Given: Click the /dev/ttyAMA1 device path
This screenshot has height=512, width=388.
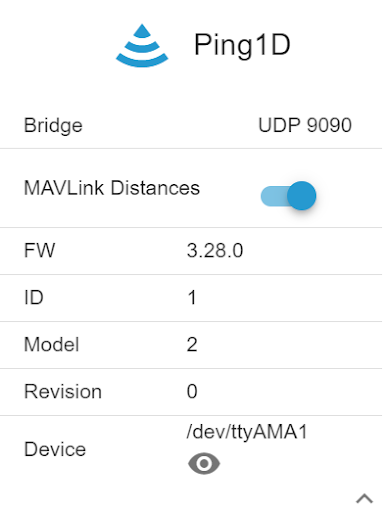Looking at the screenshot, I should coord(247,432).
